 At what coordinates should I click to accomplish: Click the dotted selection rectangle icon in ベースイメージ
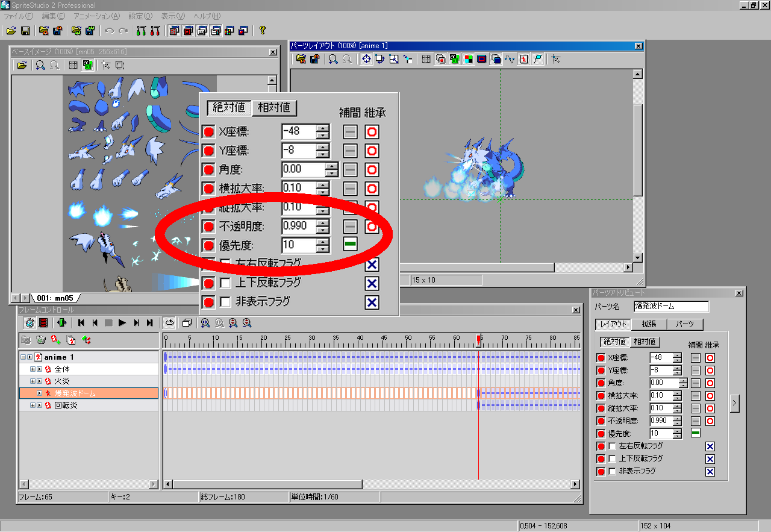click(x=119, y=64)
